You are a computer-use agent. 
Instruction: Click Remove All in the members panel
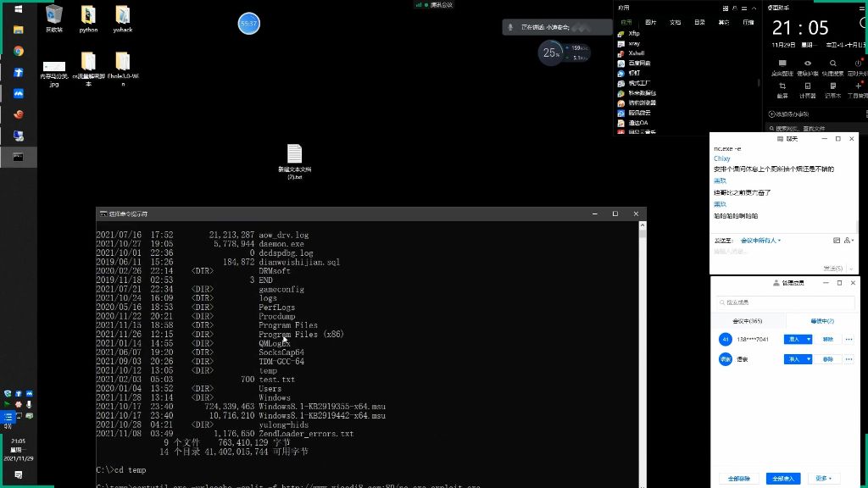[x=739, y=478]
